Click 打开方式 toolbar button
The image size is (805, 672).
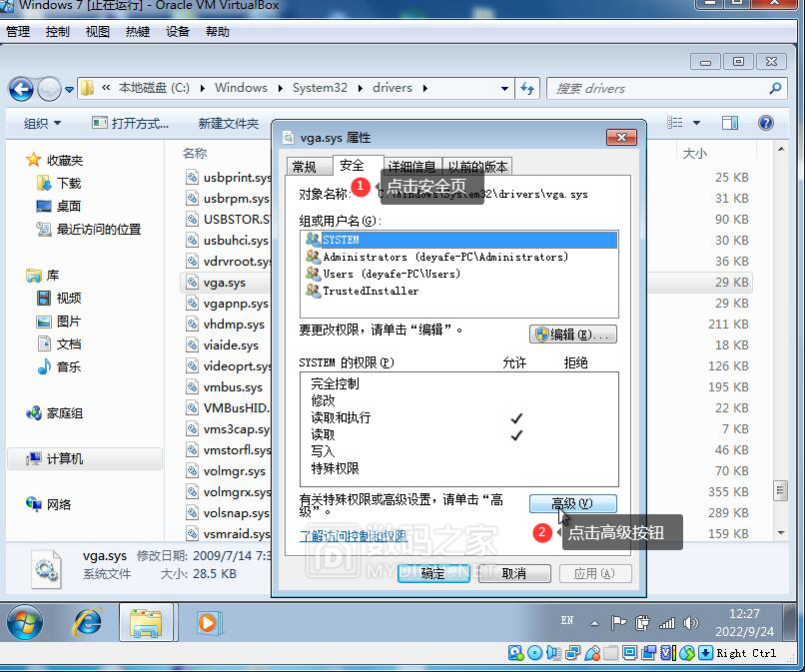(131, 123)
